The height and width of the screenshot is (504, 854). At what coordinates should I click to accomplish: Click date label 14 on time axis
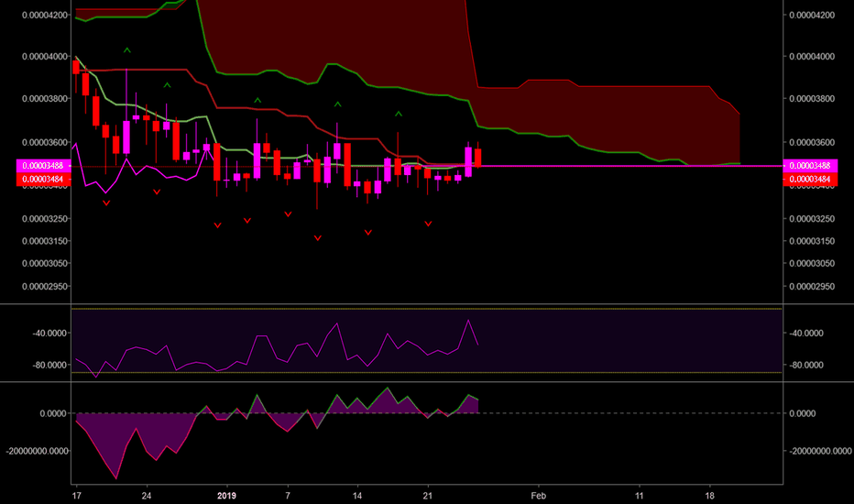point(357,496)
